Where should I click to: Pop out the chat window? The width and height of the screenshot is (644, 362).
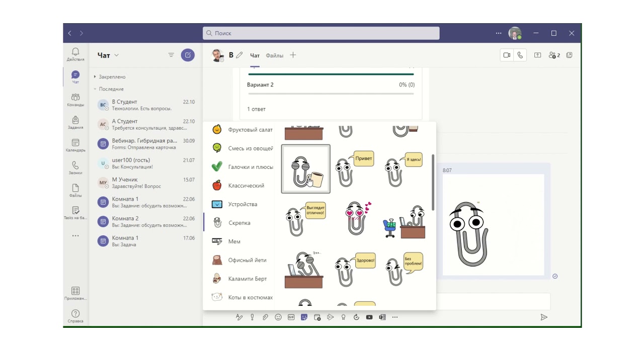tap(570, 55)
